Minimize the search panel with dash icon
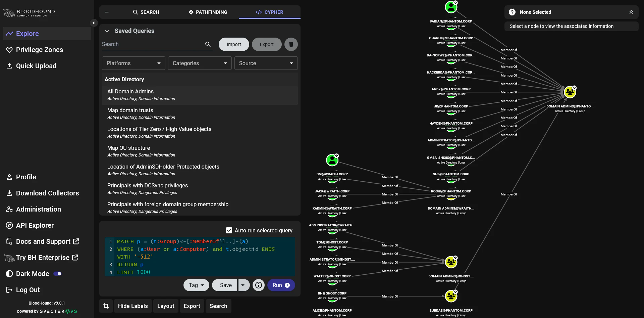The height and width of the screenshot is (318, 644). pos(107,12)
